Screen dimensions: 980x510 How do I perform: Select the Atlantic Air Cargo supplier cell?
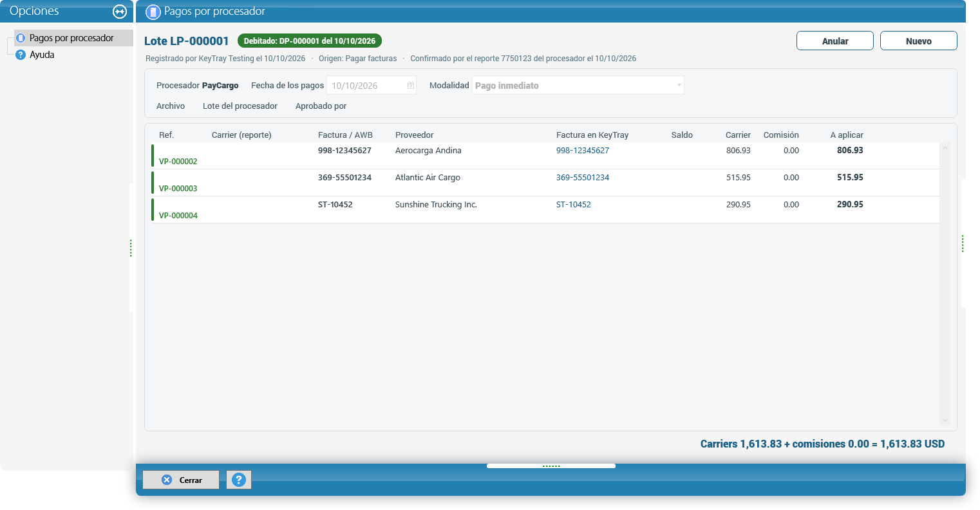[428, 178]
